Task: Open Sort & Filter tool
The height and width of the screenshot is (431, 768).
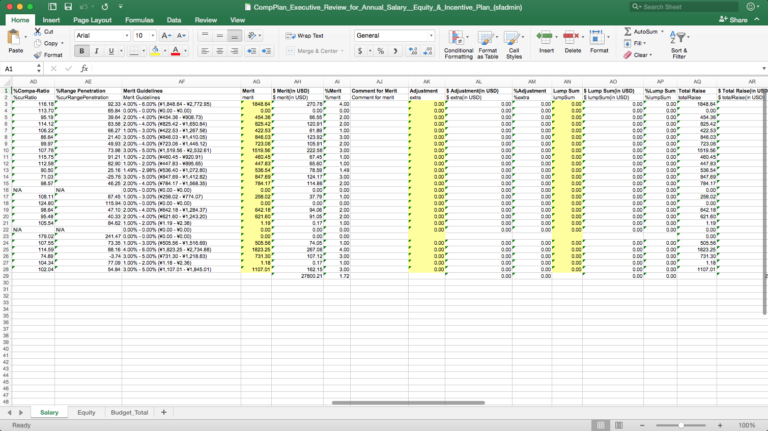Action: pyautogui.click(x=679, y=38)
